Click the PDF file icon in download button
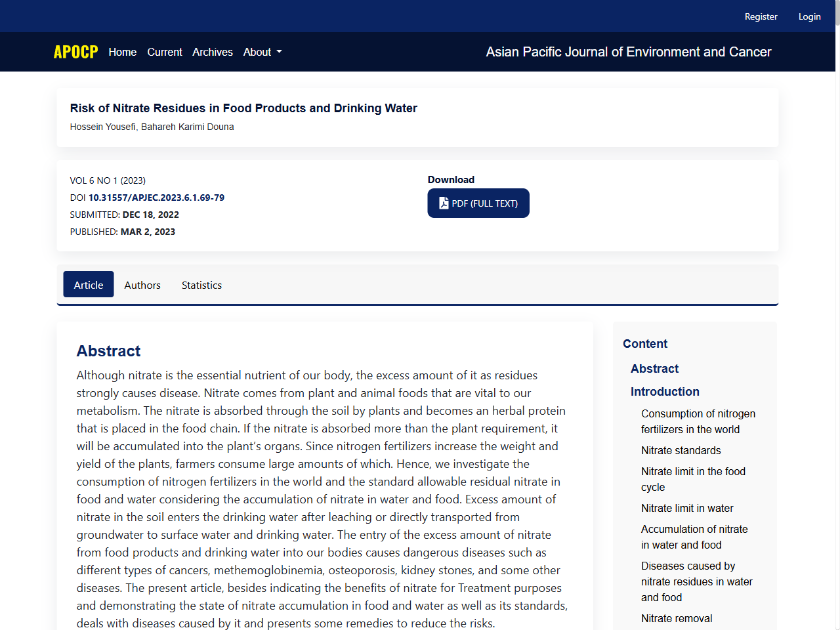This screenshot has width=840, height=630. tap(444, 203)
